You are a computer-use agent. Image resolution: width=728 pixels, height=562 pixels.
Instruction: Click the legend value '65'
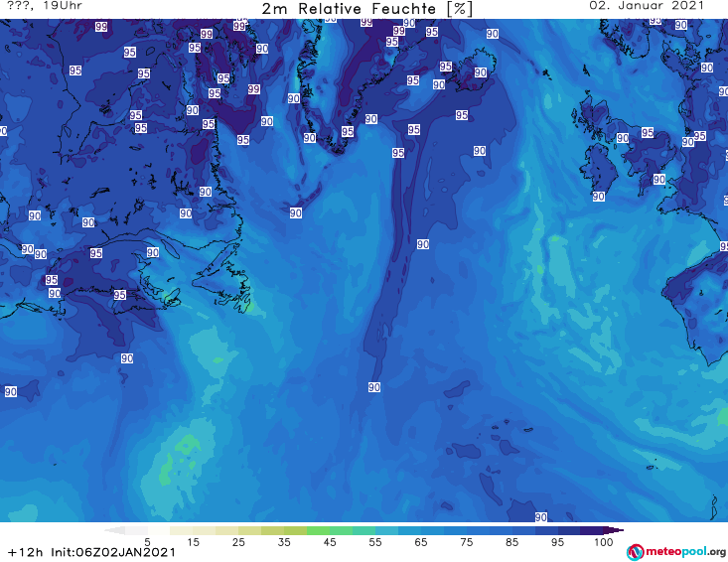pyautogui.click(x=421, y=542)
